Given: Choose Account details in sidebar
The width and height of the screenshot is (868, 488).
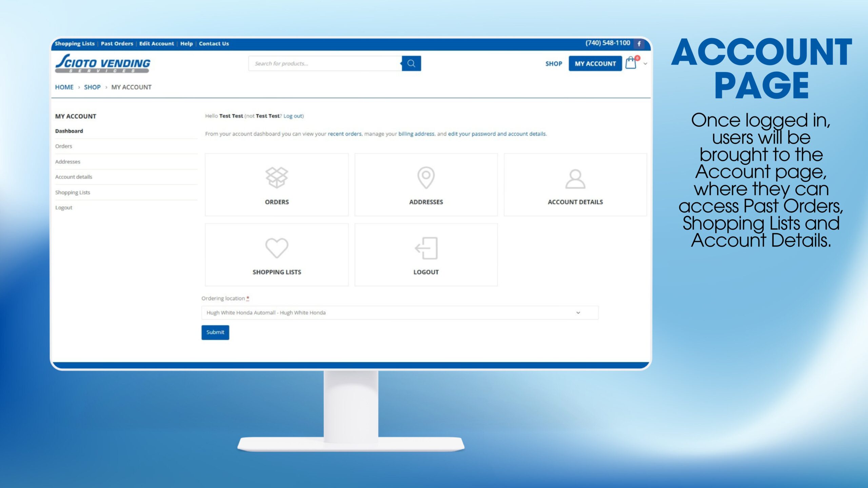Looking at the screenshot, I should (74, 177).
